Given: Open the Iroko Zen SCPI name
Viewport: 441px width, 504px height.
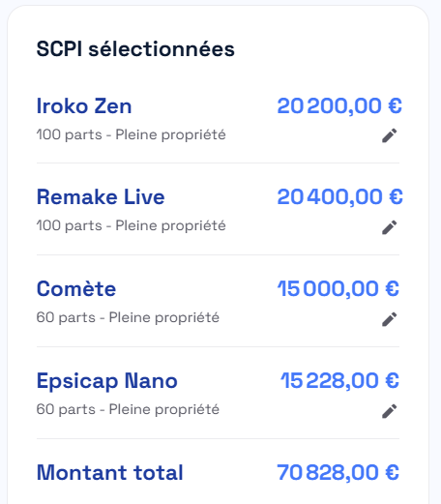Looking at the screenshot, I should pyautogui.click(x=84, y=105).
